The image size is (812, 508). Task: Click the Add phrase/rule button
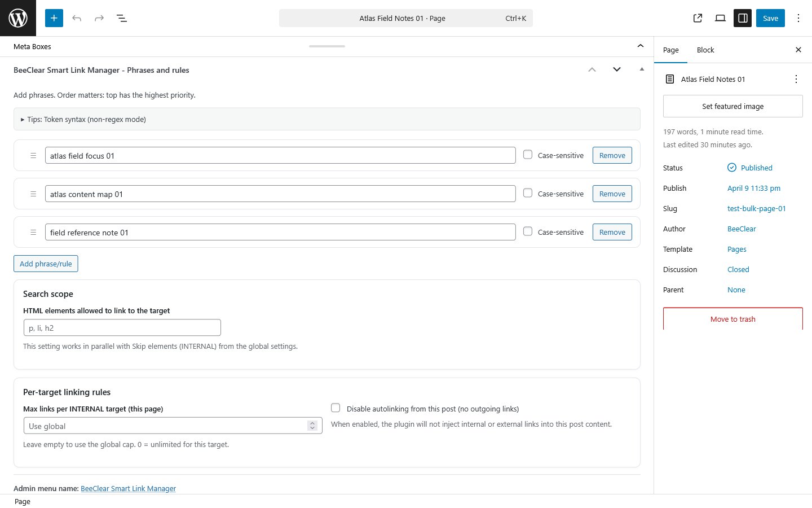pyautogui.click(x=46, y=264)
